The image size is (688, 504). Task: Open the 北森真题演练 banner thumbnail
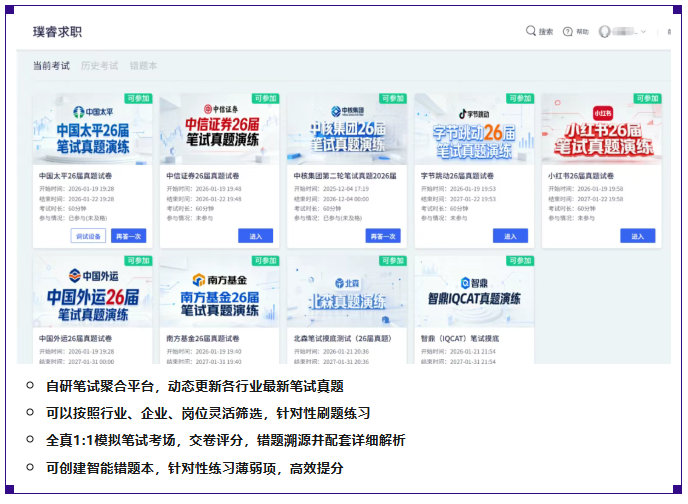(x=347, y=294)
